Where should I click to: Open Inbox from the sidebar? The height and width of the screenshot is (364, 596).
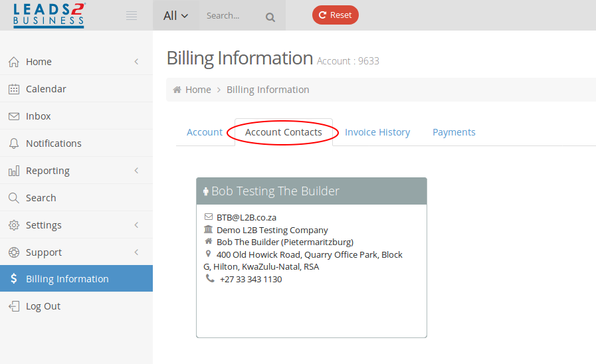click(39, 116)
